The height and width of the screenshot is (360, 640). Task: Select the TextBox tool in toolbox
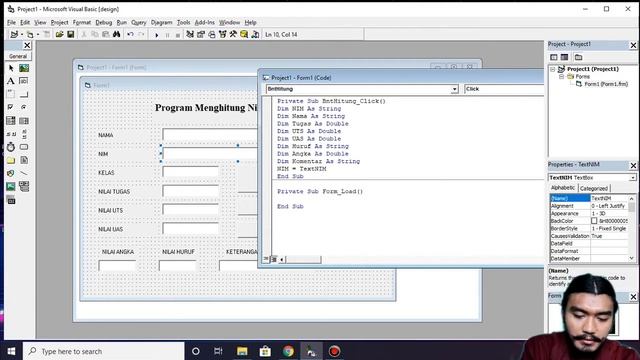tap(24, 81)
